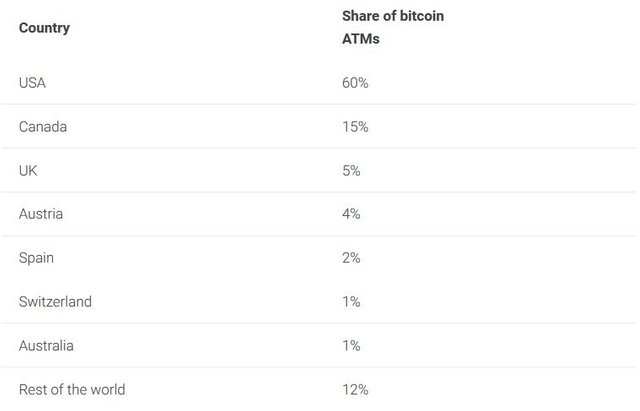Click Australia's 1% share value
This screenshot has height=411, width=640.
351,346
